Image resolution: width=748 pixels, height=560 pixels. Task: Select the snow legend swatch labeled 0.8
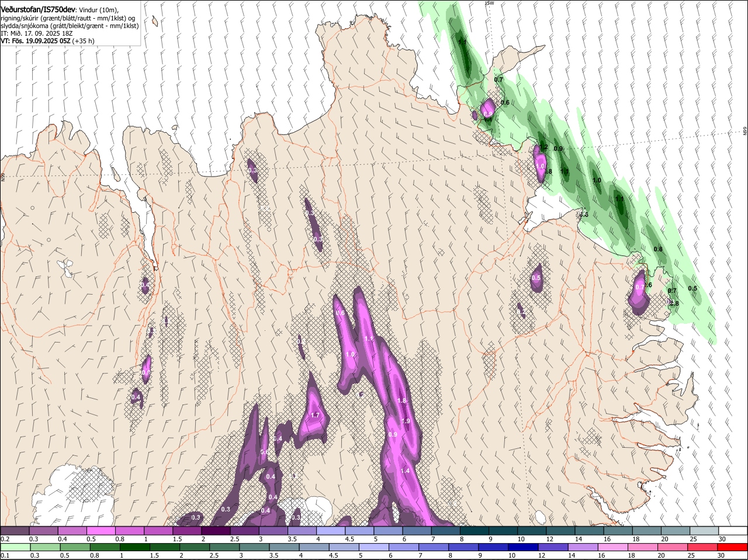tap(130, 531)
